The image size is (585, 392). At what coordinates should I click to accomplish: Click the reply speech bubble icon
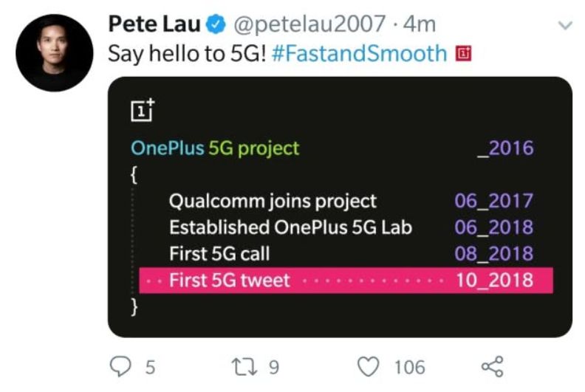pos(120,366)
